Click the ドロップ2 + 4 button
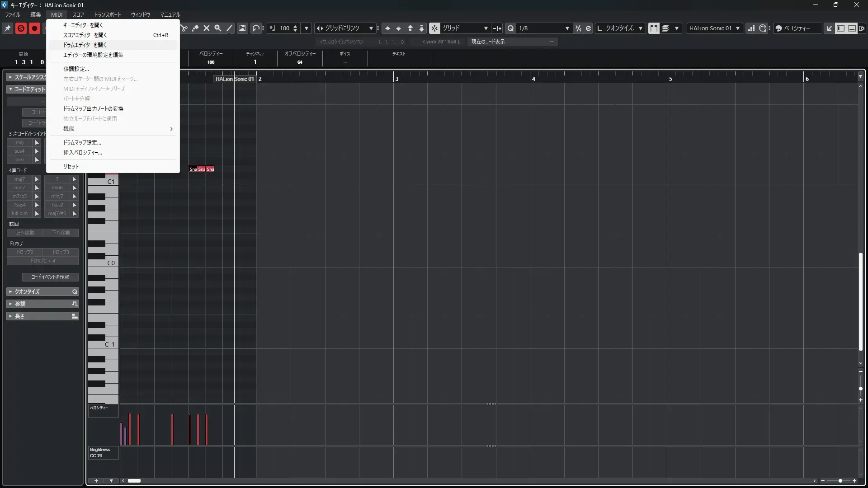868x488 pixels. click(42, 261)
